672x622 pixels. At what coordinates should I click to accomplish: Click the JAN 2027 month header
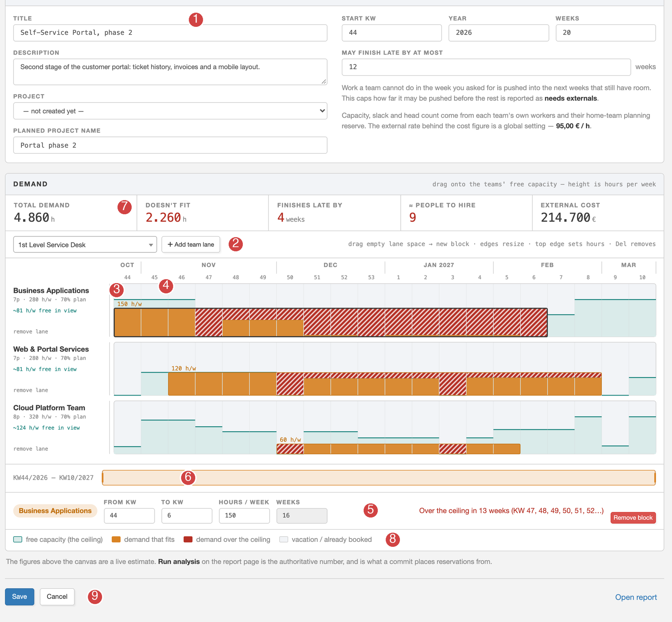439,265
